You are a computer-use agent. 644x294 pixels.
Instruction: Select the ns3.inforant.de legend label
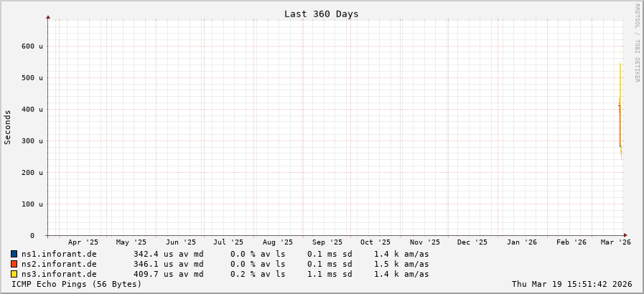point(59,274)
